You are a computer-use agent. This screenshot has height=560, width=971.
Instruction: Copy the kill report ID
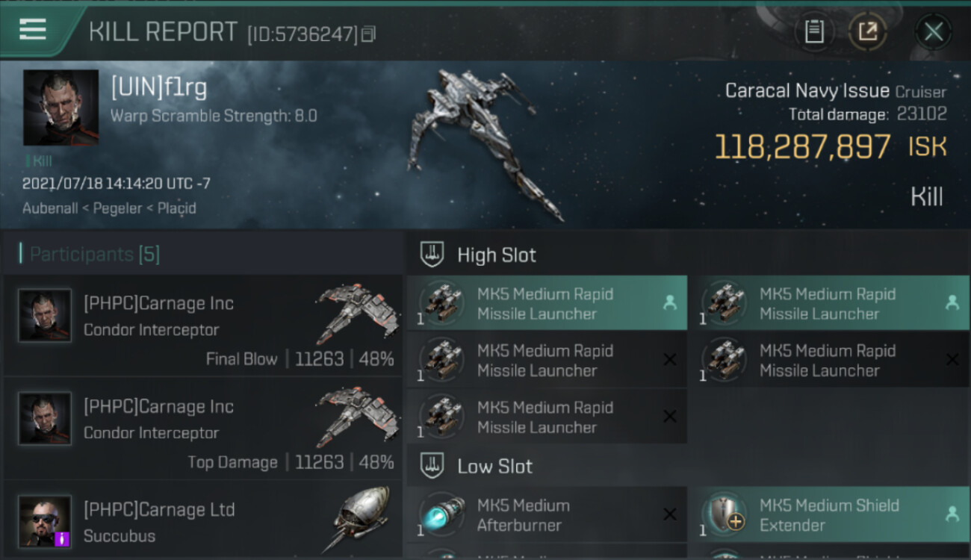pyautogui.click(x=368, y=34)
